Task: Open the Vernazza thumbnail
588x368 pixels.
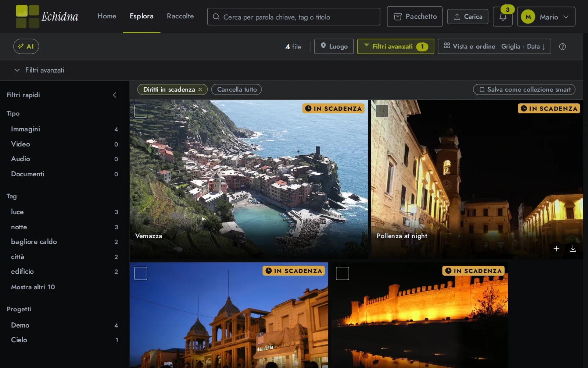Action: coord(248,180)
